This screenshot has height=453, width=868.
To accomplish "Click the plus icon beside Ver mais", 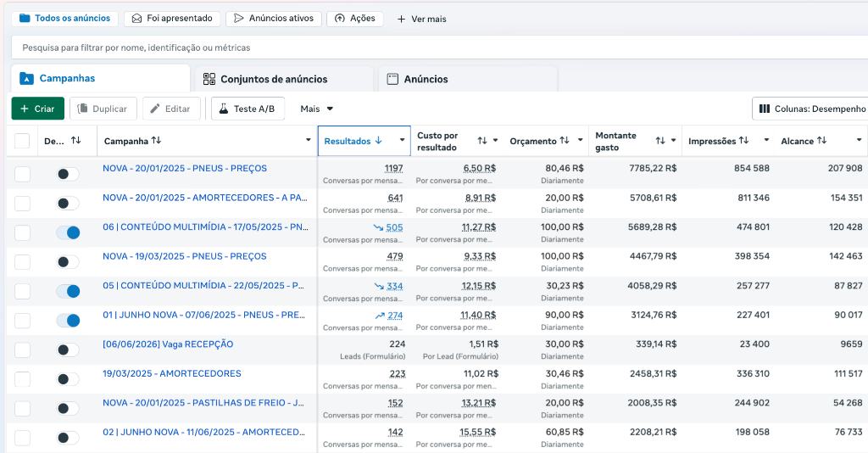I will tap(401, 19).
